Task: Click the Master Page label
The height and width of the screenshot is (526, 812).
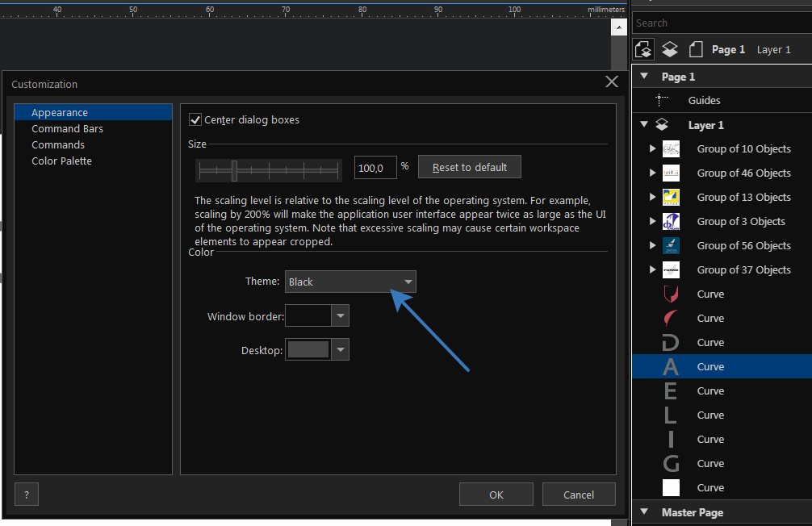Action: (693, 512)
